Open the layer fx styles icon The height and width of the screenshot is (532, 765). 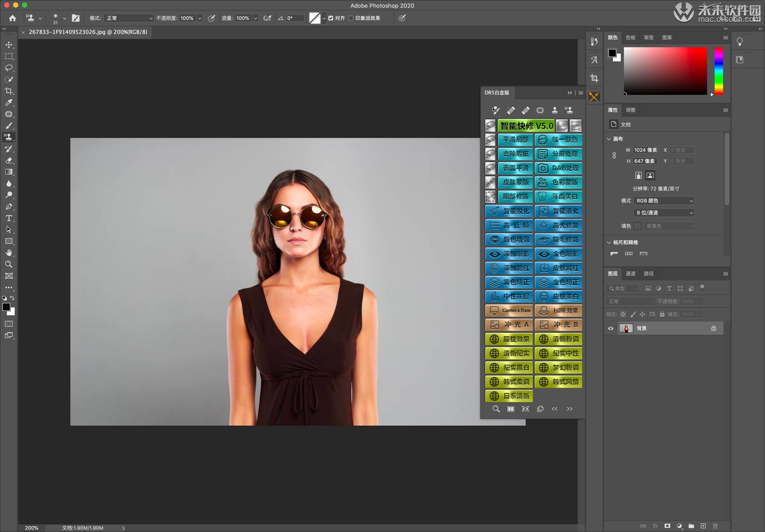click(655, 526)
